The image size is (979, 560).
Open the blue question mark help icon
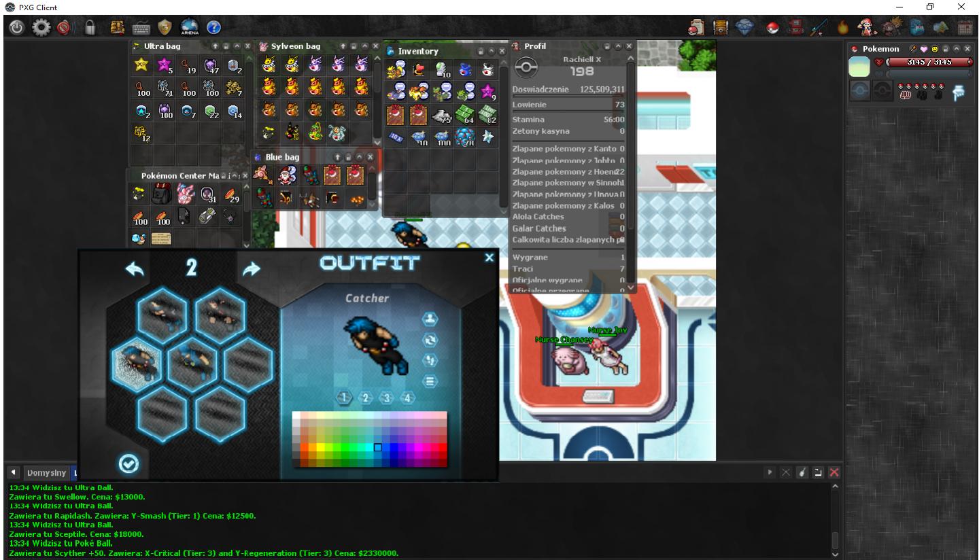tap(213, 27)
